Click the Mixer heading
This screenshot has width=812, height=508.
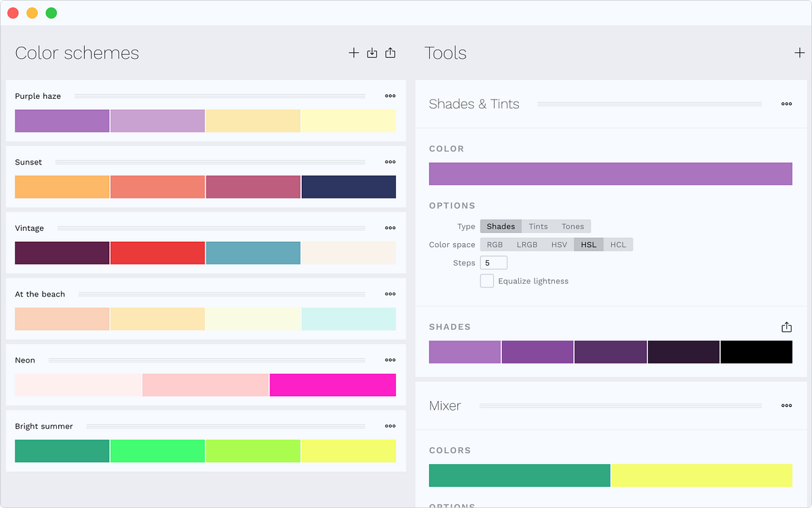[445, 406]
